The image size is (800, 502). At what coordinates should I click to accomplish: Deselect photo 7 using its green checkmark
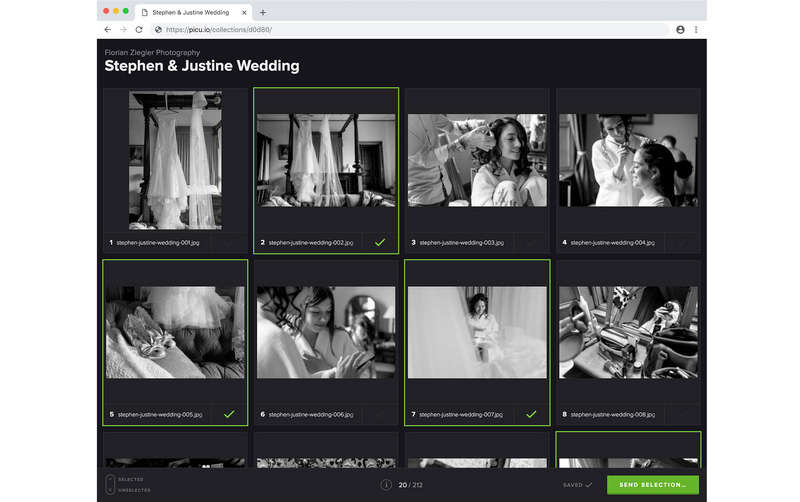531,414
